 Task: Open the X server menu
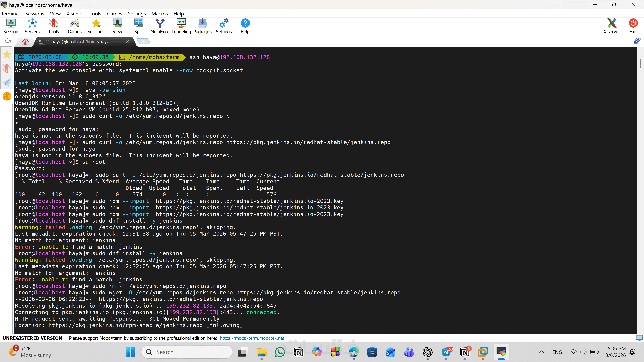[x=75, y=14]
